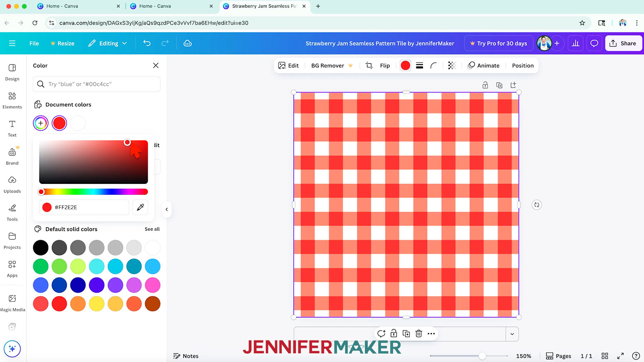Open the Elements sidebar panel
This screenshot has height=362, width=644.
click(12, 100)
